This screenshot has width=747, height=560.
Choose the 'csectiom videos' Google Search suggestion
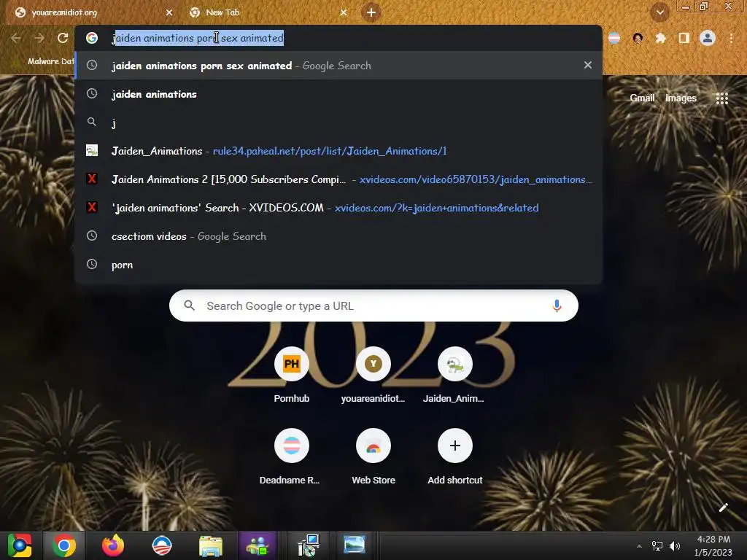[338, 236]
